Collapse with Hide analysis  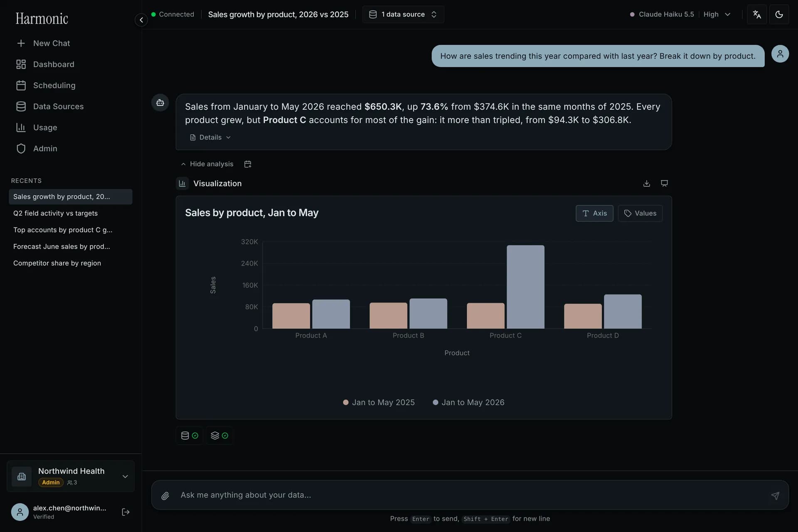tap(207, 164)
